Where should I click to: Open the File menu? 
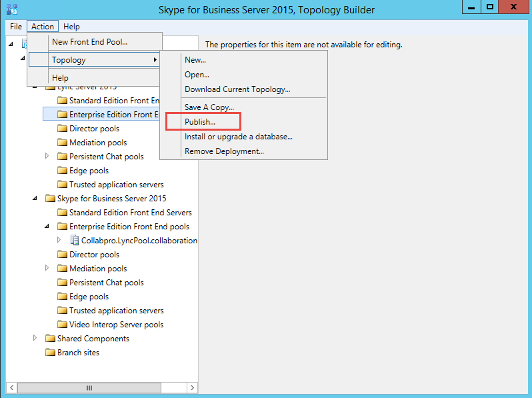coord(16,27)
